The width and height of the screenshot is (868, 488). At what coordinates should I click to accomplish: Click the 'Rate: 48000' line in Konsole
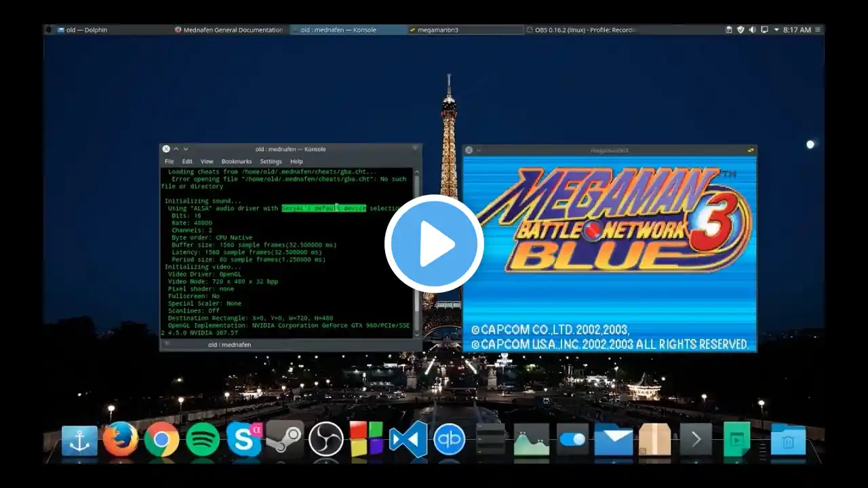192,223
